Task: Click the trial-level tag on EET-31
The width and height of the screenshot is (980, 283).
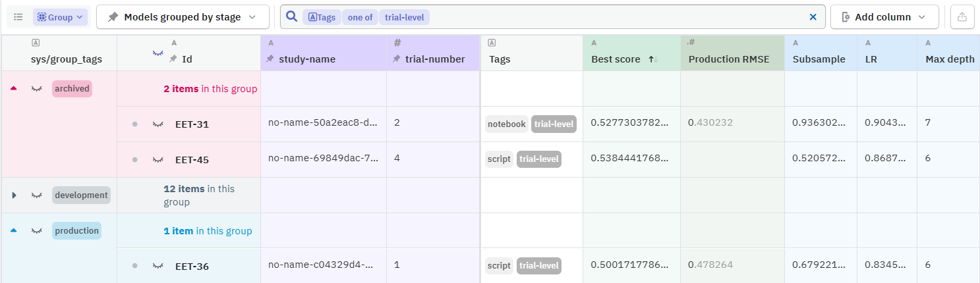Action: 554,124
